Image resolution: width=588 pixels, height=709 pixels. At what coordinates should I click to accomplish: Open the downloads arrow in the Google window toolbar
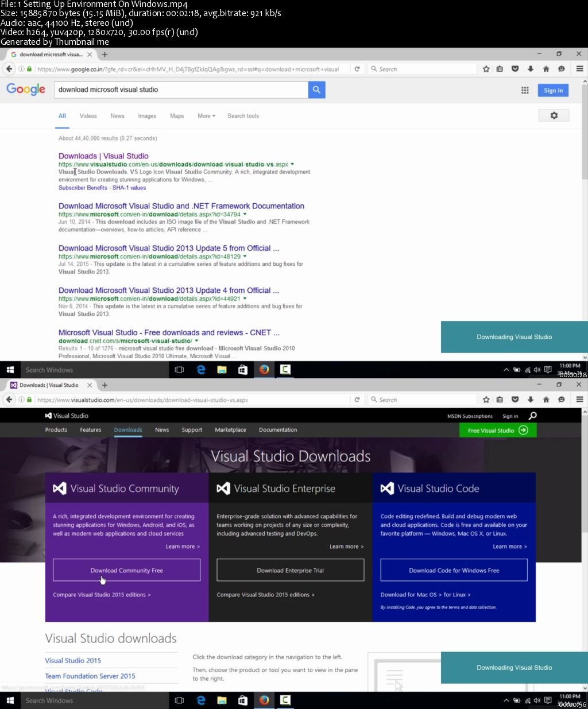click(x=531, y=69)
